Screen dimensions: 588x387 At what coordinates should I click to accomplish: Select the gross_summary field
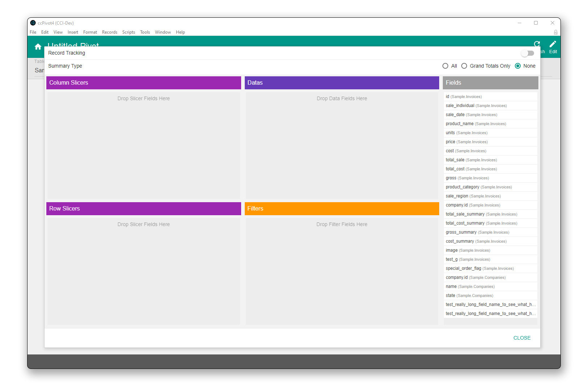490,232
